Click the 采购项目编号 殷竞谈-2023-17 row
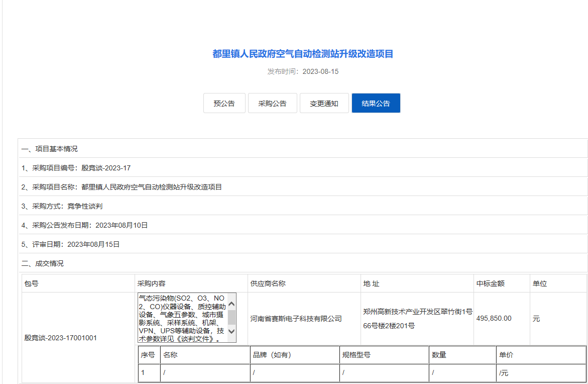This screenshot has height=384, width=588. point(303,168)
